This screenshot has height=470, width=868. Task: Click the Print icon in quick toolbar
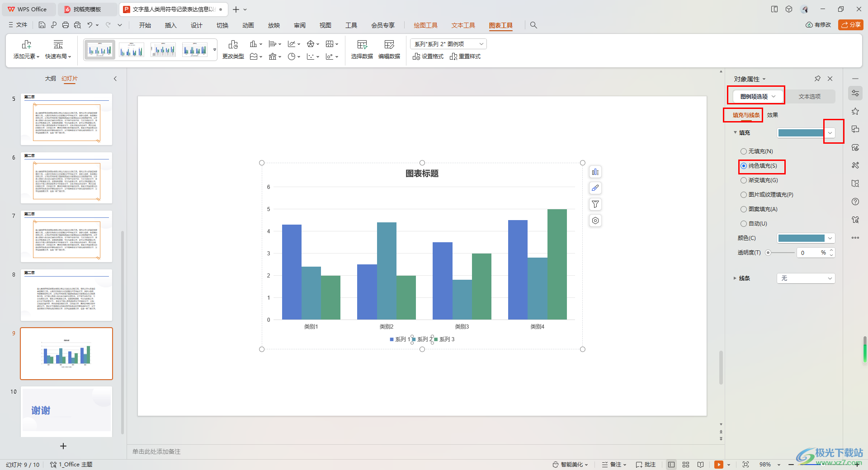pyautogui.click(x=66, y=25)
